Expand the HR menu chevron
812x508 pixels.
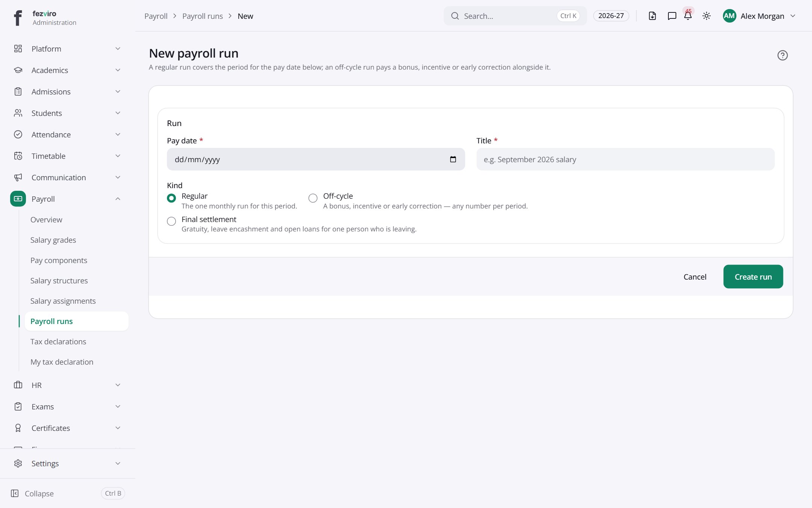tap(118, 385)
